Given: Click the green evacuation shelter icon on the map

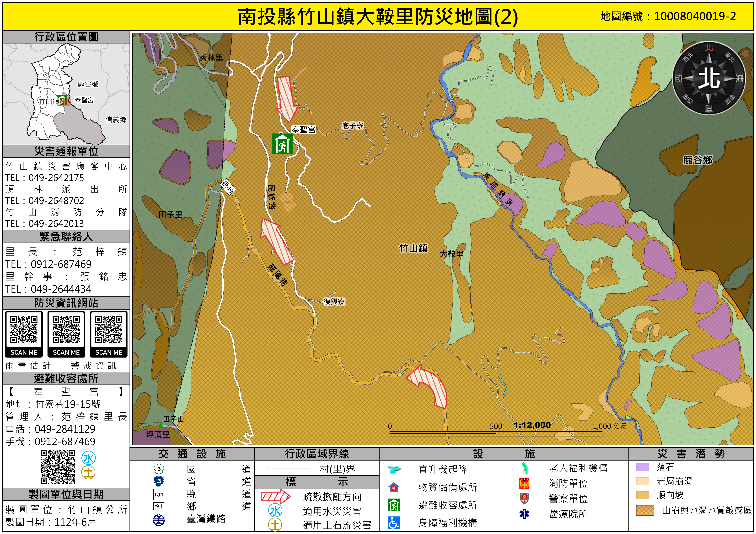Looking at the screenshot, I should click(x=282, y=143).
